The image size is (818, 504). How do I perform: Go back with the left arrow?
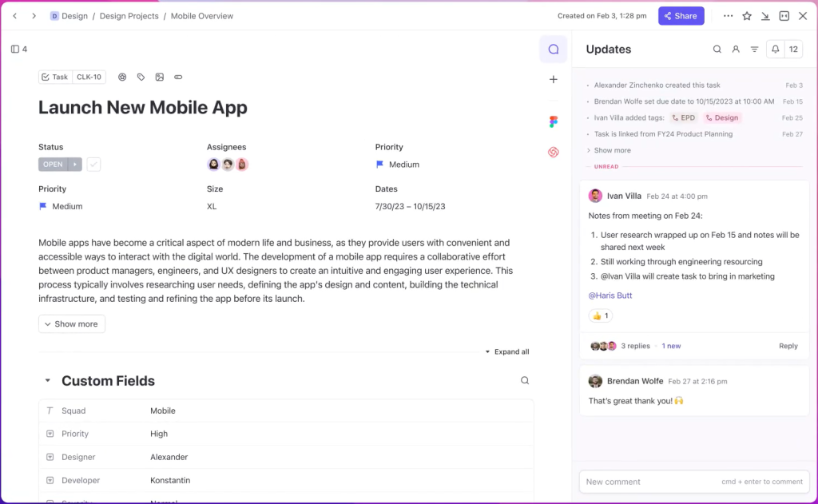15,16
